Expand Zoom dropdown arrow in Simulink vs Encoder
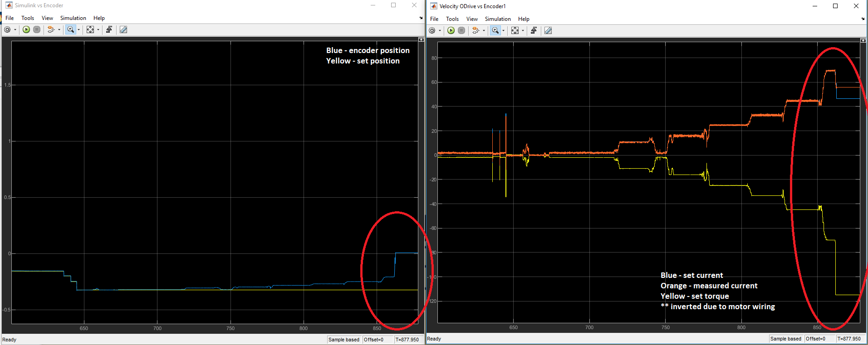 [x=78, y=30]
